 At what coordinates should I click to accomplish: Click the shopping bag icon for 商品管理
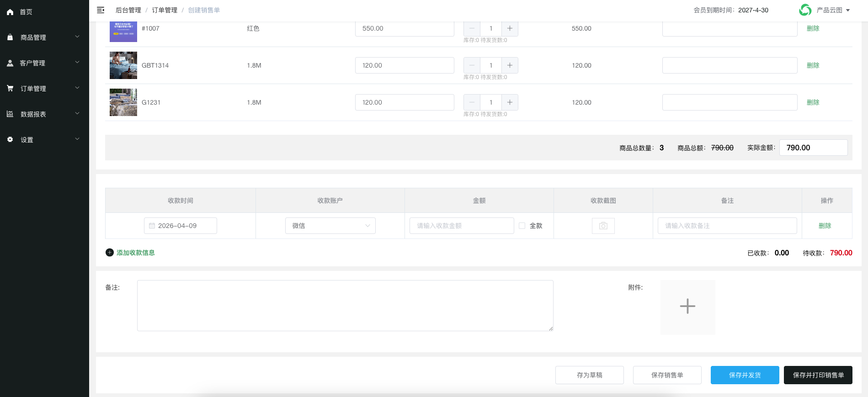(10, 37)
